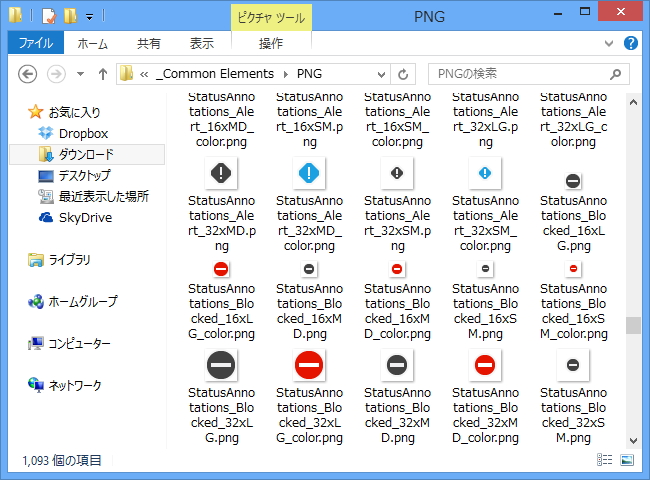650x480 pixels.
Task: Open ダウンロード in the navigation pane
Action: (x=87, y=155)
